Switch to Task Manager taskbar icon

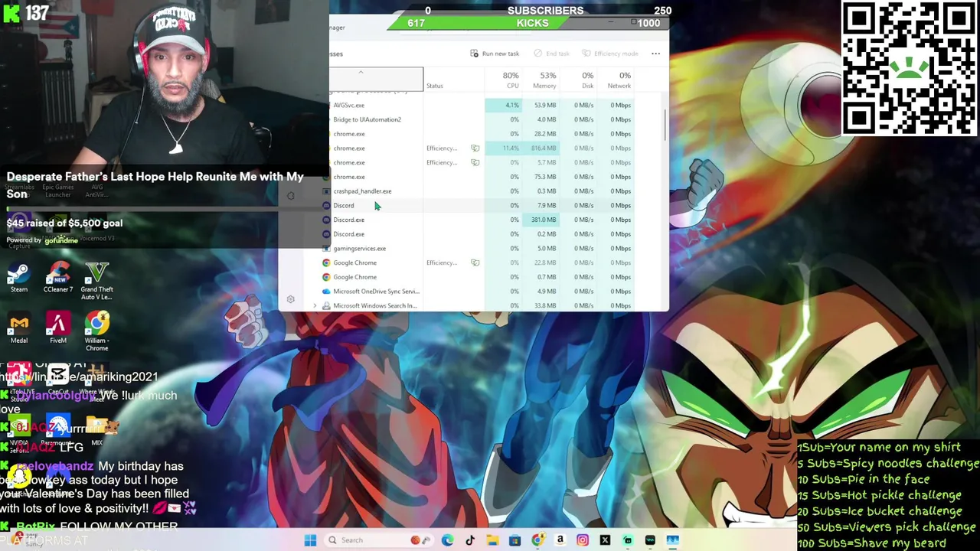point(672,540)
